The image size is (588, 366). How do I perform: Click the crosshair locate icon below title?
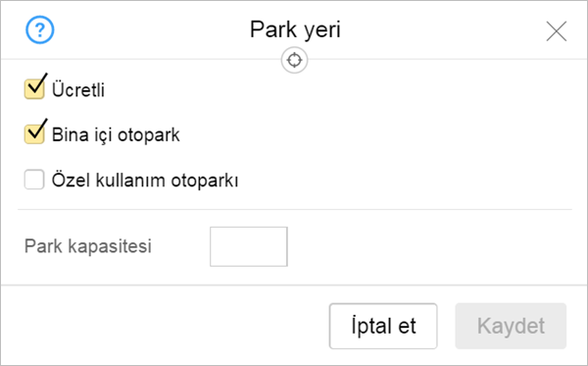[x=294, y=60]
